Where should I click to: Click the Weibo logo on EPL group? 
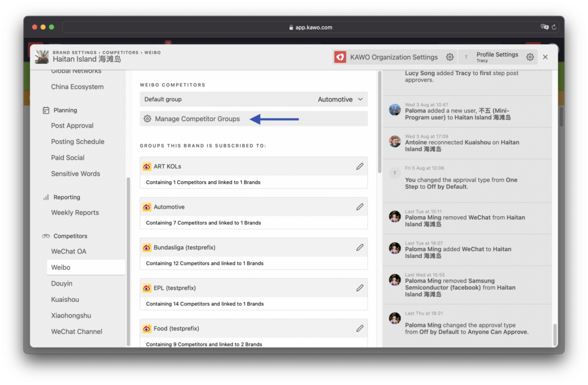(147, 288)
